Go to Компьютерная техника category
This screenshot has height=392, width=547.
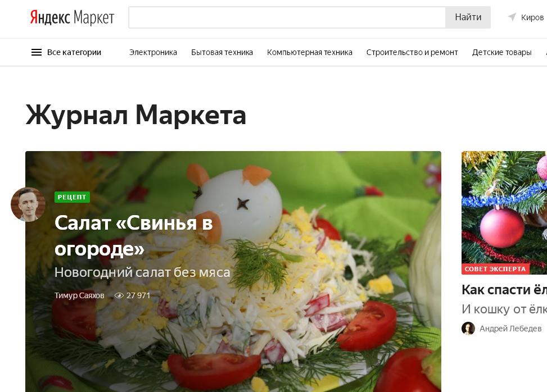pyautogui.click(x=309, y=52)
